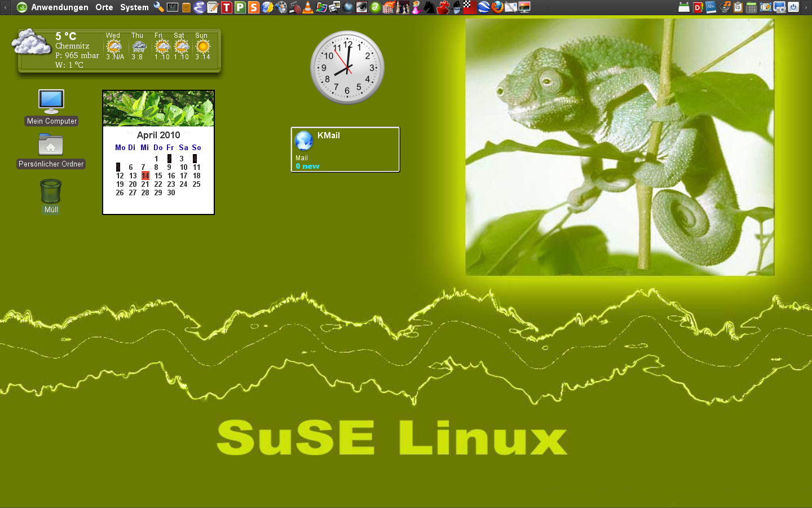The image size is (812, 508).
Task: Open the clapperboard video launcher
Action: click(x=295, y=7)
